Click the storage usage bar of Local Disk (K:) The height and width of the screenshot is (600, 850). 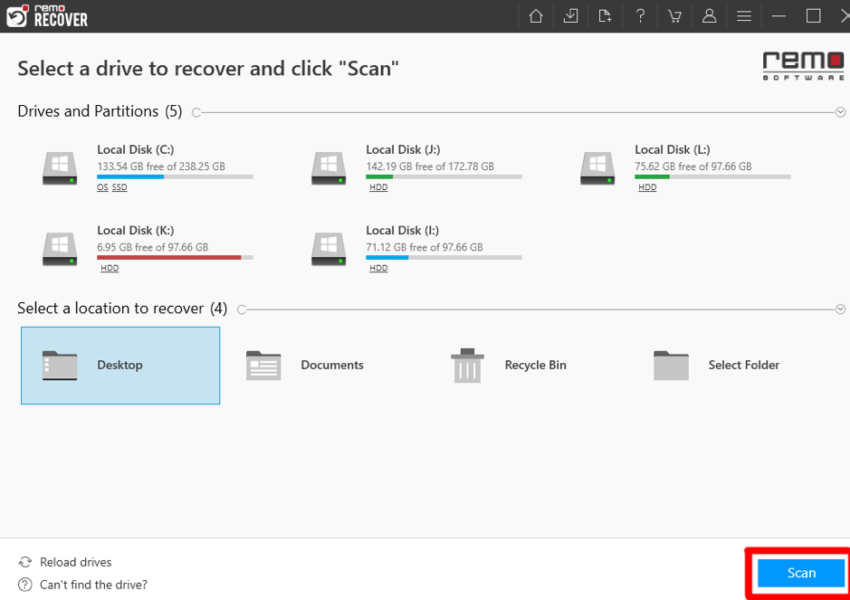(x=174, y=258)
